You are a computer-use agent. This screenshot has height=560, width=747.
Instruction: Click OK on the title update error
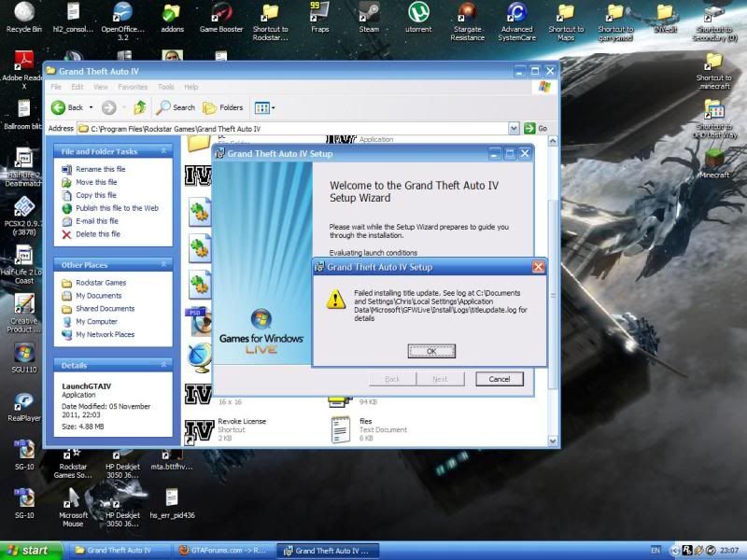click(x=431, y=352)
